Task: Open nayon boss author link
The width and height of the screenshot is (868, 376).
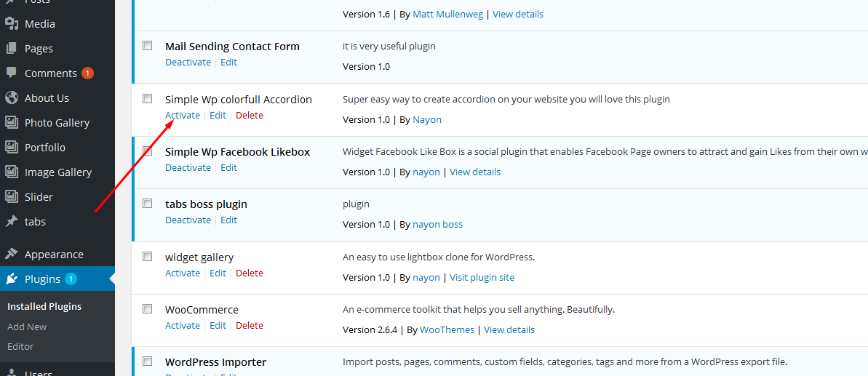Action: pyautogui.click(x=438, y=225)
